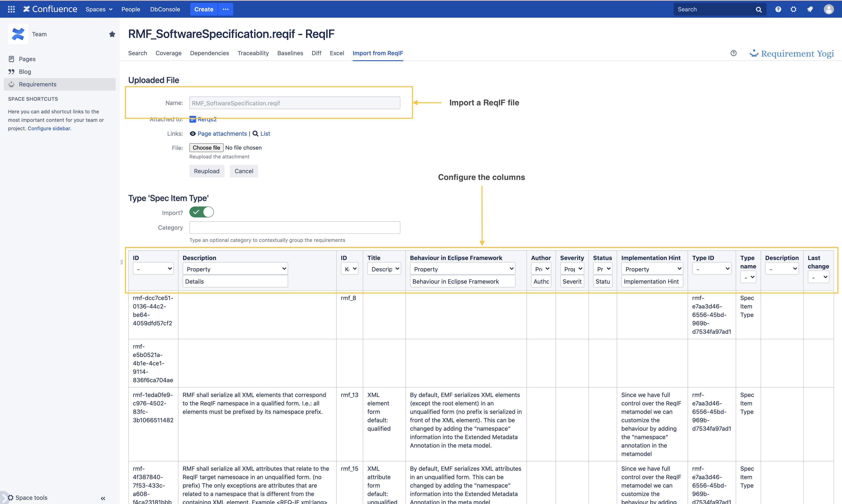Open the Description column Property dropdown
This screenshot has height=504, width=842.
(x=235, y=269)
